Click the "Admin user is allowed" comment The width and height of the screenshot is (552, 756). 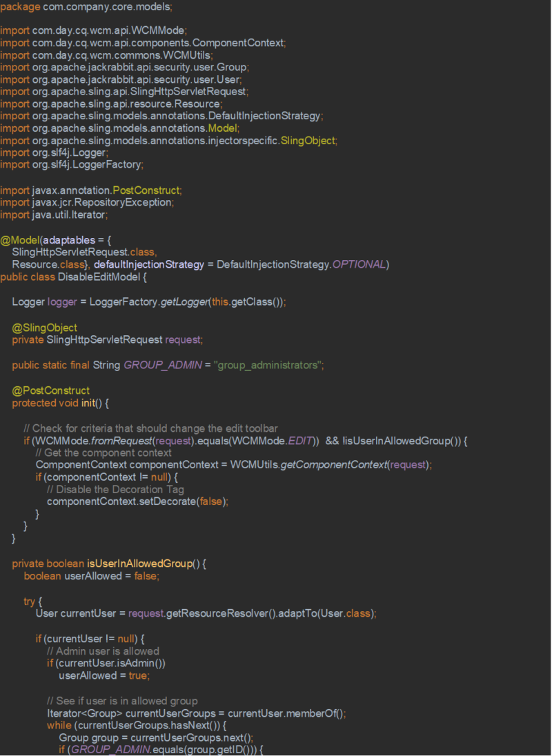click(102, 651)
